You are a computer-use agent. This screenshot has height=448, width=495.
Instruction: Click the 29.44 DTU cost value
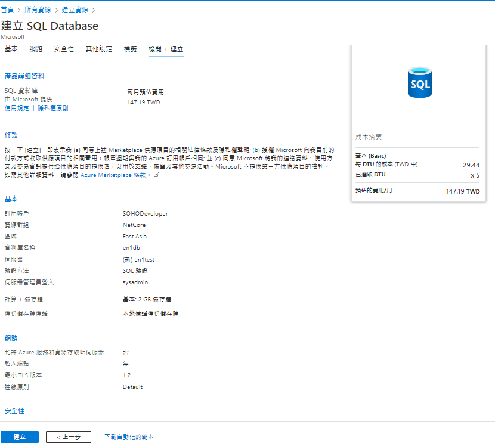coord(471,165)
